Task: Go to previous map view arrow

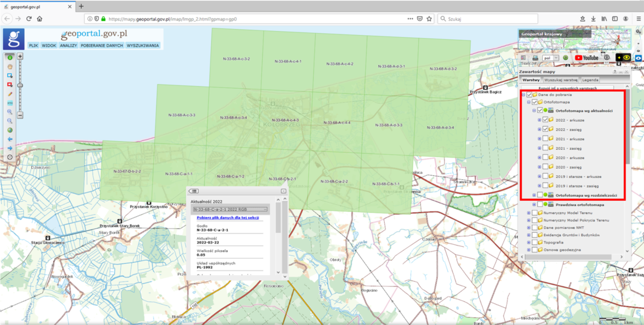Action: (x=10, y=139)
